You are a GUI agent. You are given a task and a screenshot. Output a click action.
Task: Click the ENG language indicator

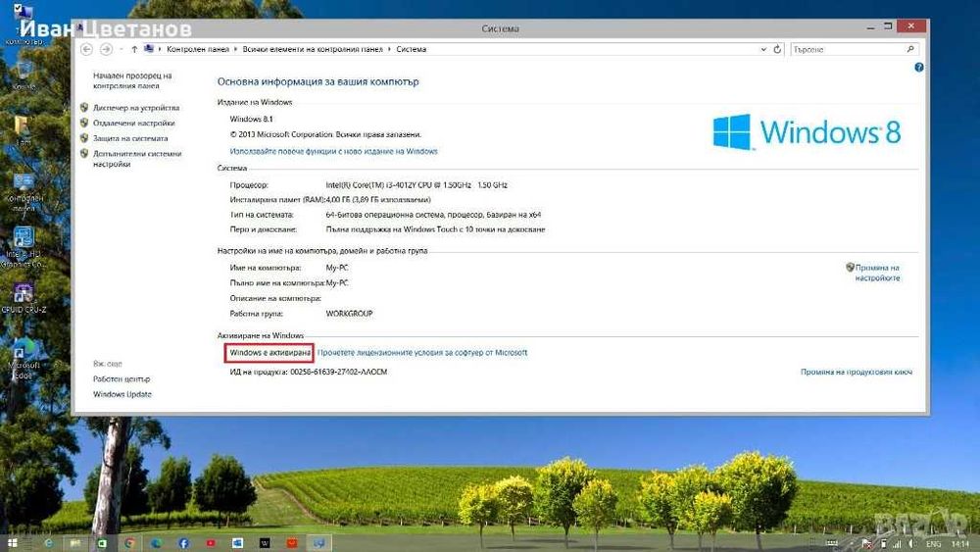coord(933,544)
